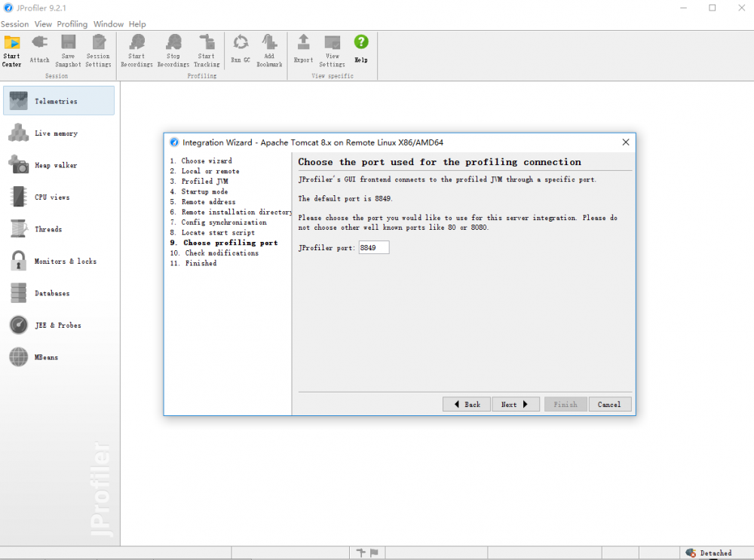Select step 1 Choose wizard
Image resolution: width=754 pixels, height=560 pixels.
click(x=201, y=161)
